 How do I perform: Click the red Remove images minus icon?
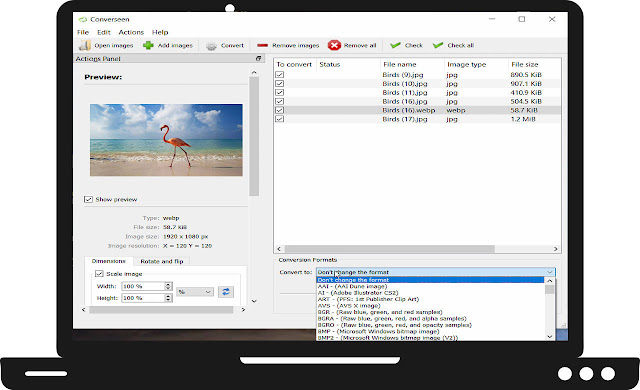tap(262, 45)
